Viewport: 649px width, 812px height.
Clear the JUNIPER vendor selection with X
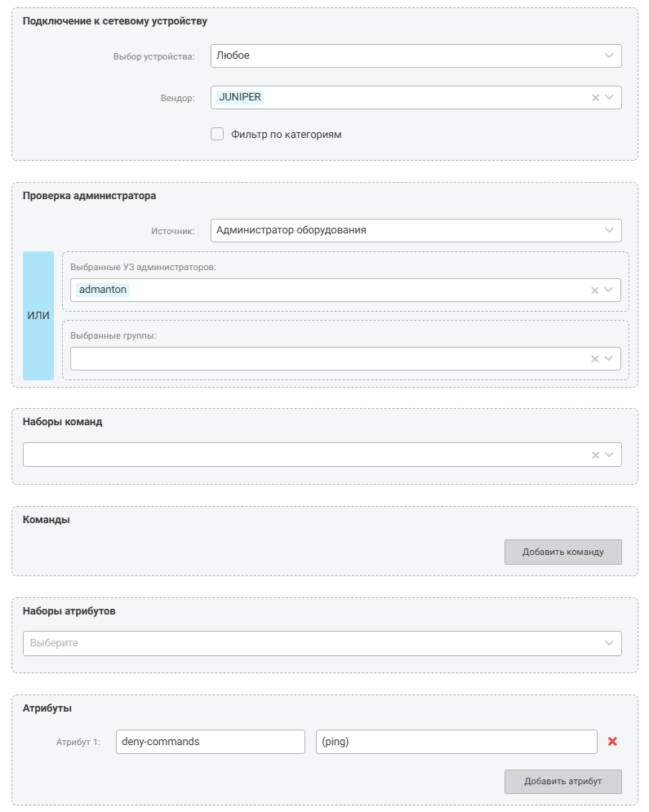pos(595,98)
